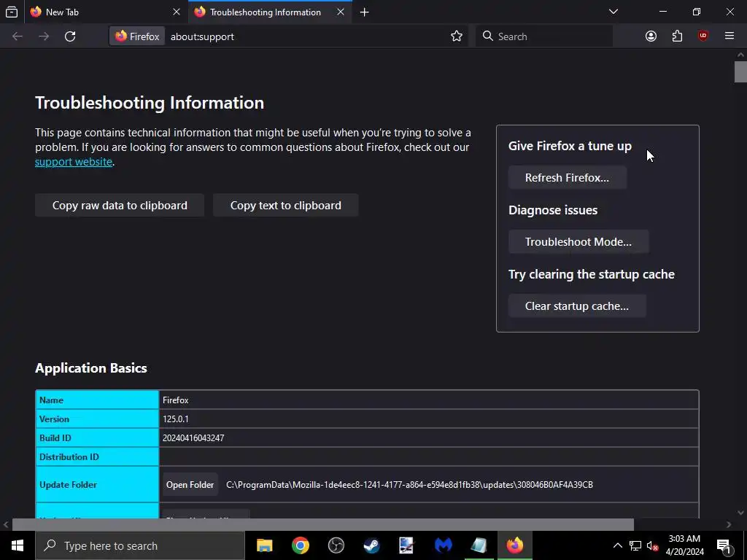Close the Troubleshooting Information tab
The height and width of the screenshot is (560, 747).
point(341,12)
